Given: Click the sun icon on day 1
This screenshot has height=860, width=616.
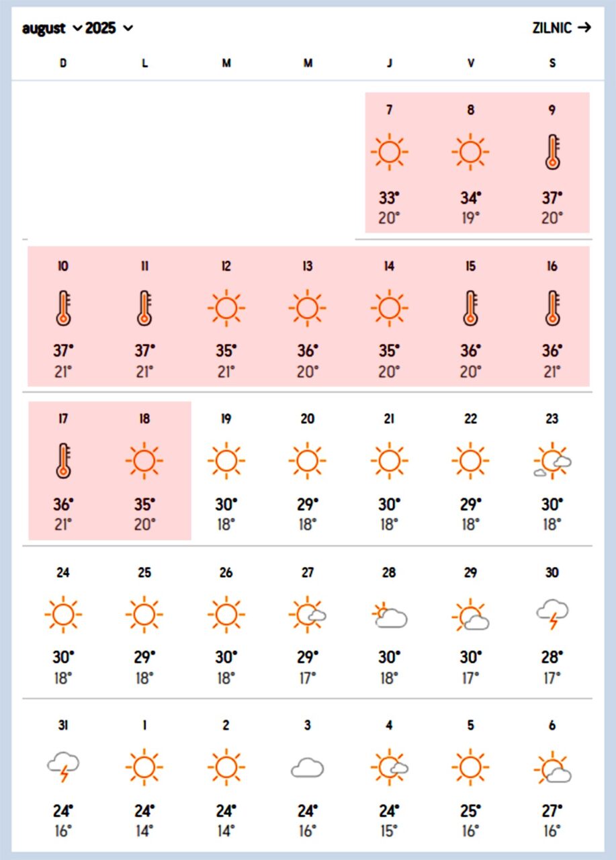Looking at the screenshot, I should pyautogui.click(x=144, y=767).
